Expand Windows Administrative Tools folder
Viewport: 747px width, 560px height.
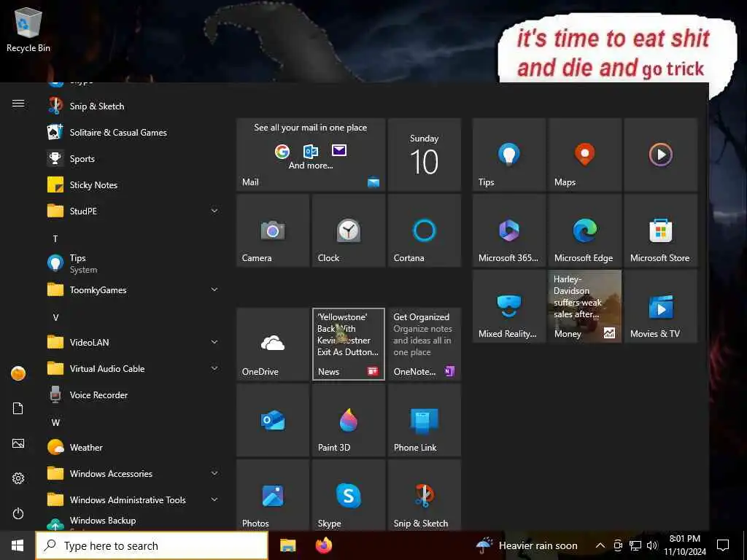tap(133, 499)
